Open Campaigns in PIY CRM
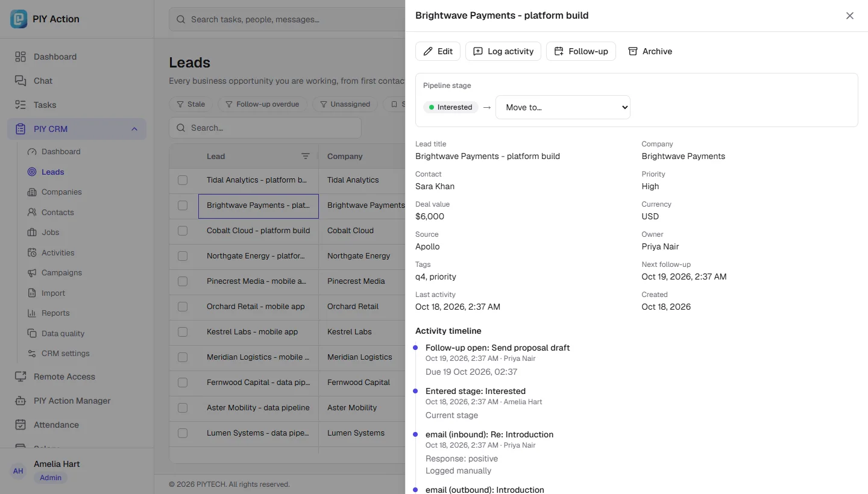Image resolution: width=868 pixels, height=494 pixels. [x=84, y=273]
